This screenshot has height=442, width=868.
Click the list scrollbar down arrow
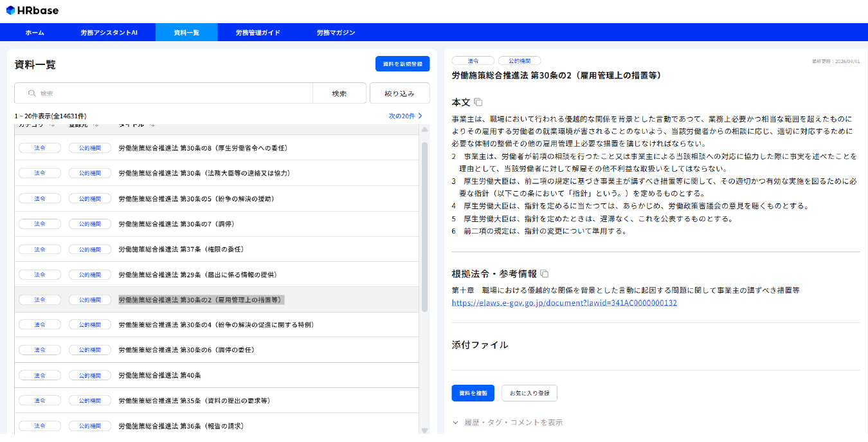tap(424, 429)
